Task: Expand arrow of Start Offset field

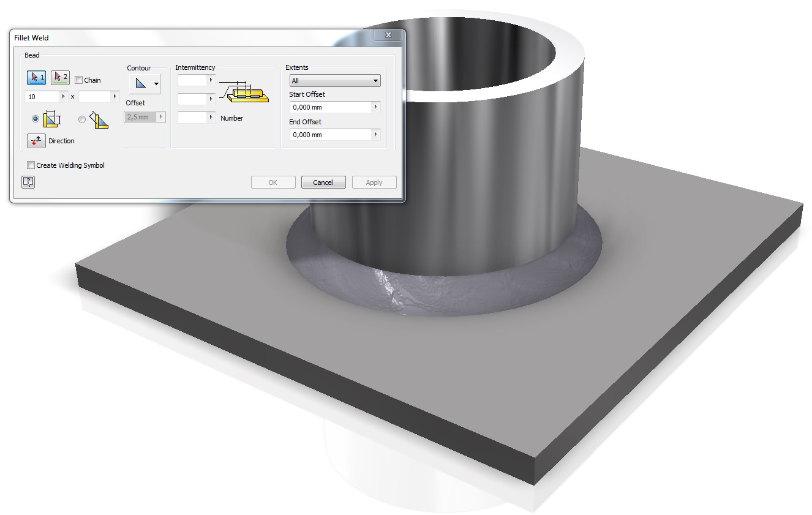Action: (377, 107)
